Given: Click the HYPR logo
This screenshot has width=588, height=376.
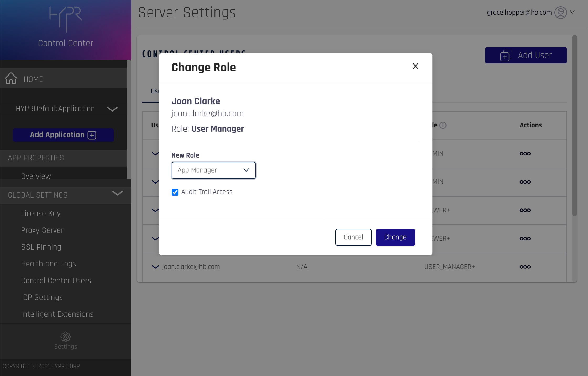Looking at the screenshot, I should [x=66, y=19].
